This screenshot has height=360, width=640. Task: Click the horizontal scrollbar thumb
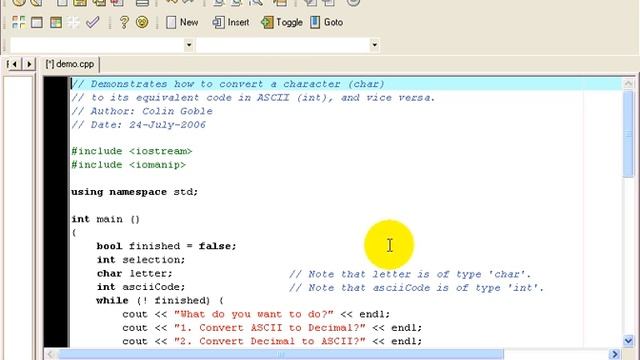click(281, 354)
